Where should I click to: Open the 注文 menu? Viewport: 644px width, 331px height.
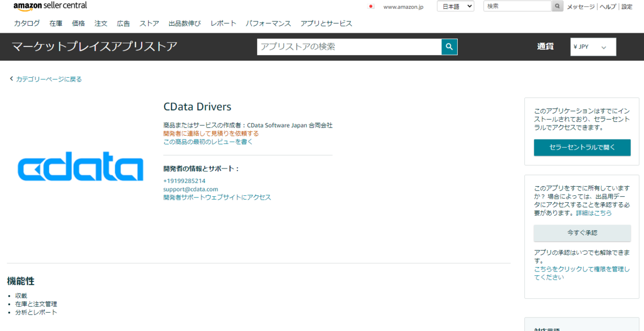101,24
